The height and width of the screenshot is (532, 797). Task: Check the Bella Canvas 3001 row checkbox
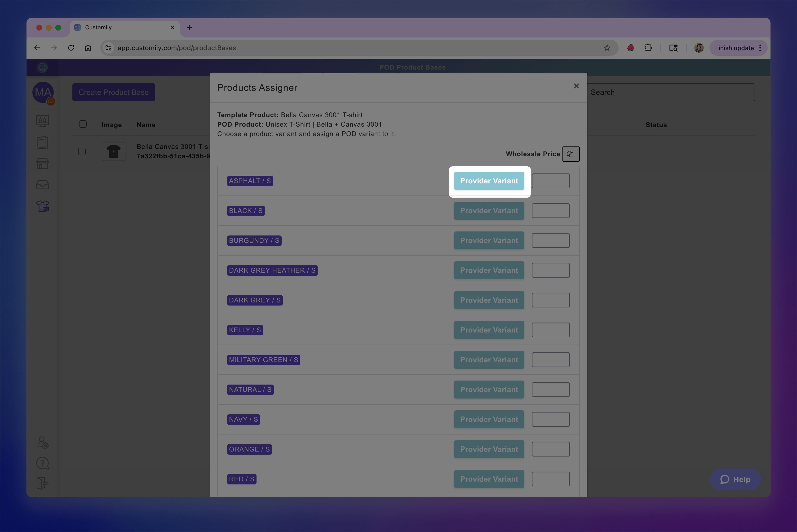tap(82, 151)
